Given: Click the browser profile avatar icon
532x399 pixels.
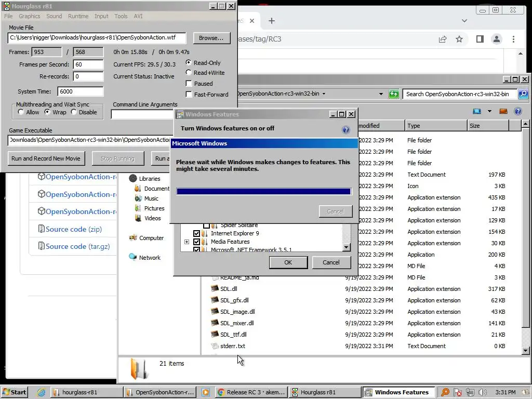Looking at the screenshot, I should point(496,39).
